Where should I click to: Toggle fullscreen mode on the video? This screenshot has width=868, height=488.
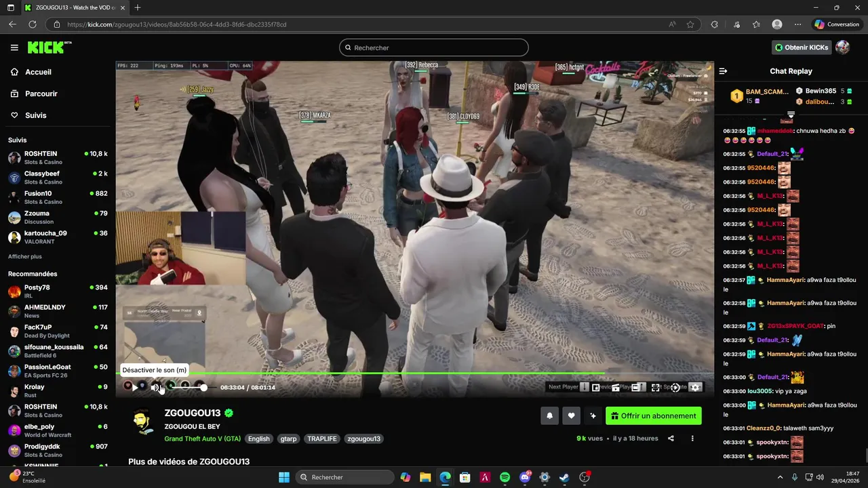(x=655, y=387)
